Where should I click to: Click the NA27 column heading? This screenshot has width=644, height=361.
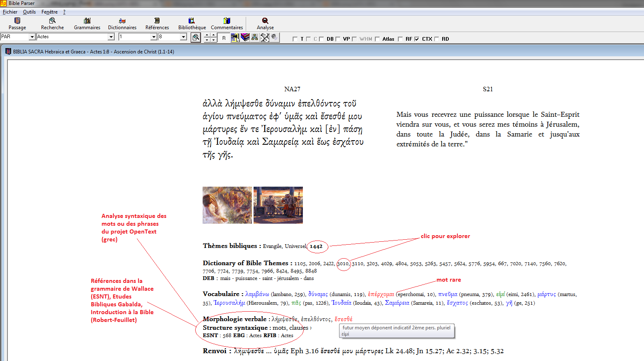(x=292, y=89)
